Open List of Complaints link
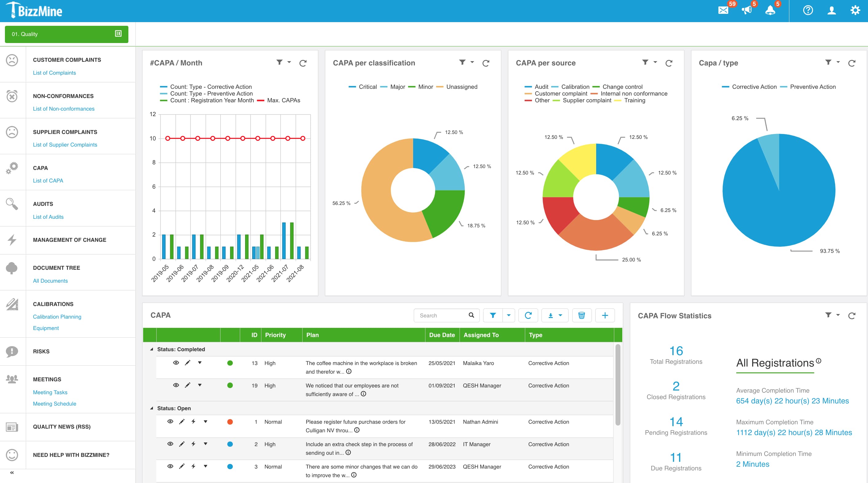Image resolution: width=868 pixels, height=483 pixels. (x=54, y=73)
